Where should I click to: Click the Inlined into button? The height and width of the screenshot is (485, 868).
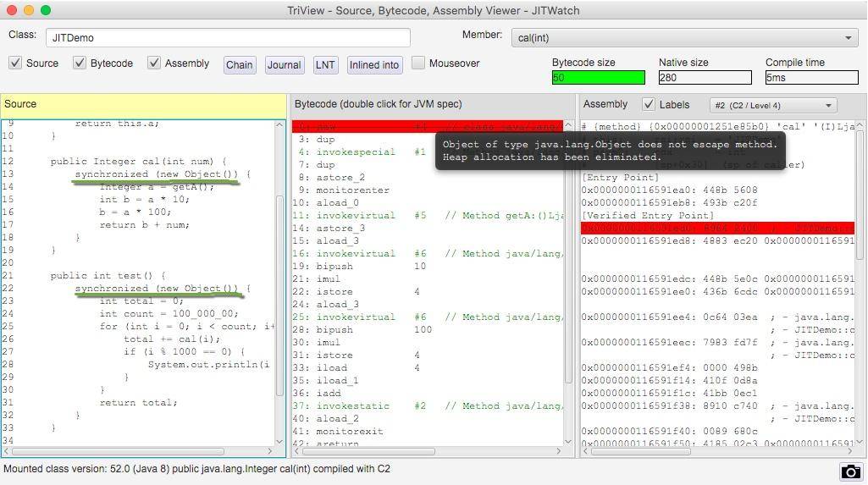click(x=373, y=64)
